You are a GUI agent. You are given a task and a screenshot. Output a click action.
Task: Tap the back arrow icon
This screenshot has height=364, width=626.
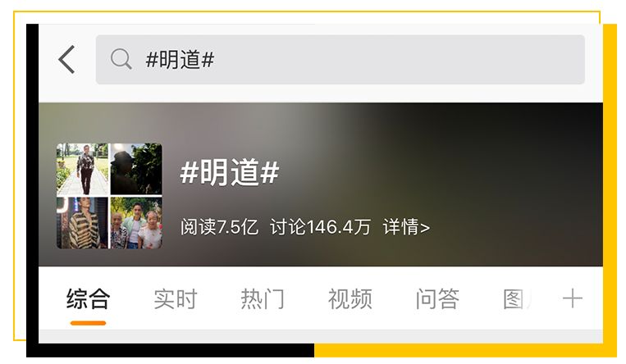click(66, 60)
